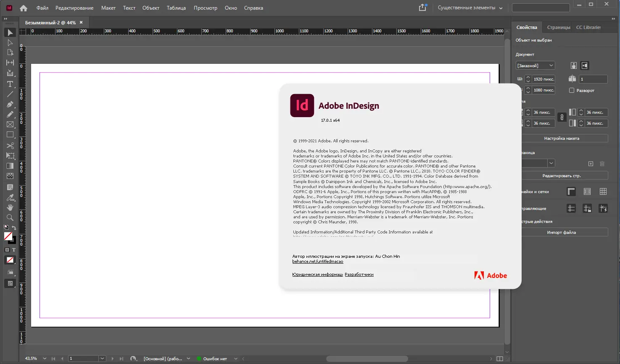The height and width of the screenshot is (364, 620).
Task: Switch to the Страницы tab
Action: coord(559,27)
